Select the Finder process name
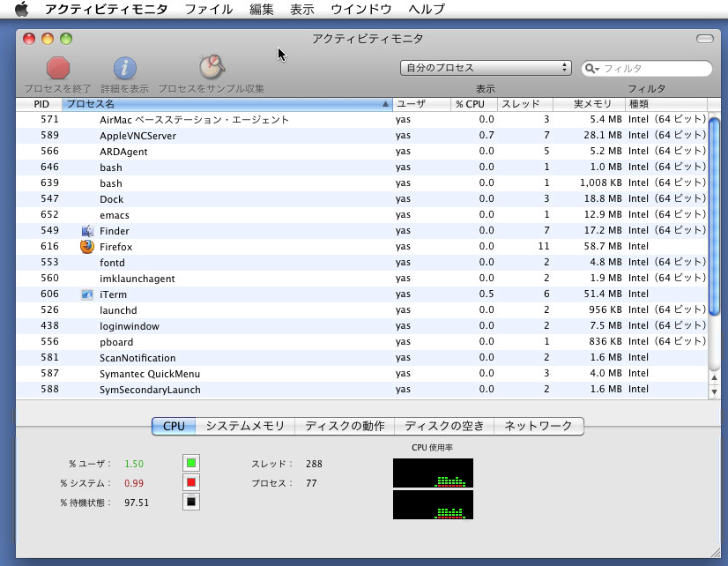This screenshot has width=728, height=566. [115, 231]
